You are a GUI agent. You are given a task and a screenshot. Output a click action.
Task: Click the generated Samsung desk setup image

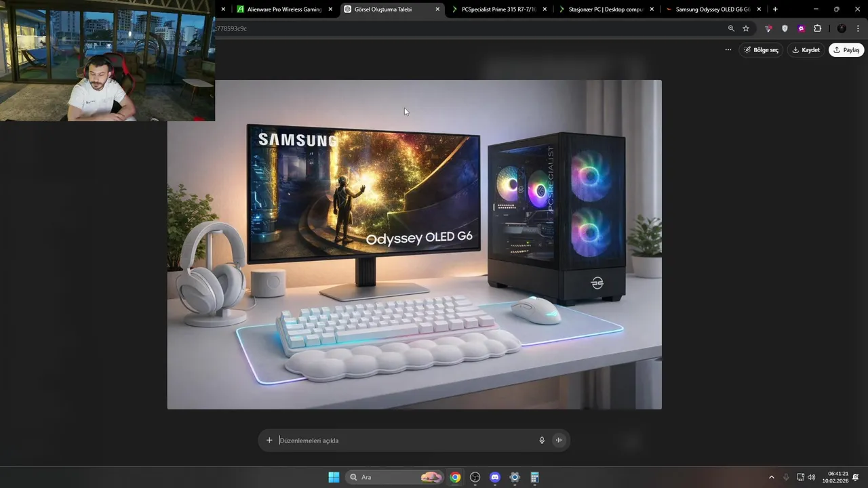[x=414, y=245]
